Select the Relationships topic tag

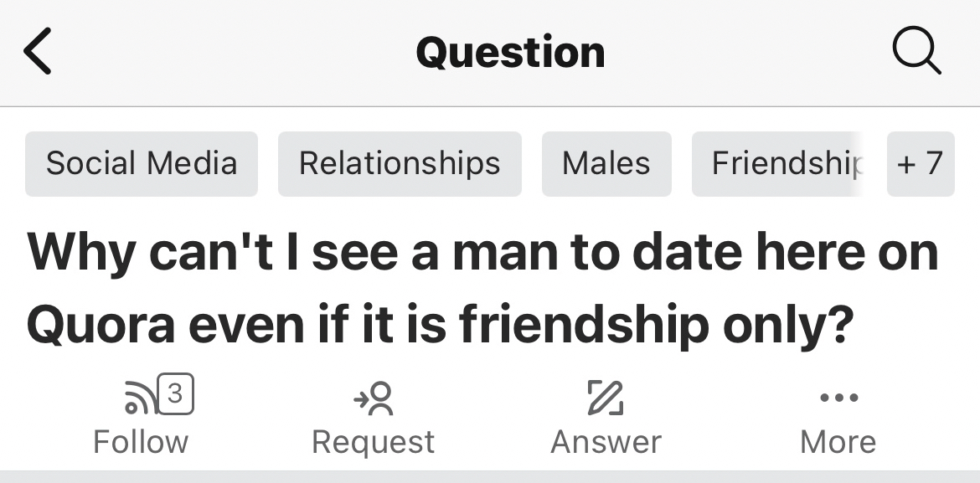(400, 163)
